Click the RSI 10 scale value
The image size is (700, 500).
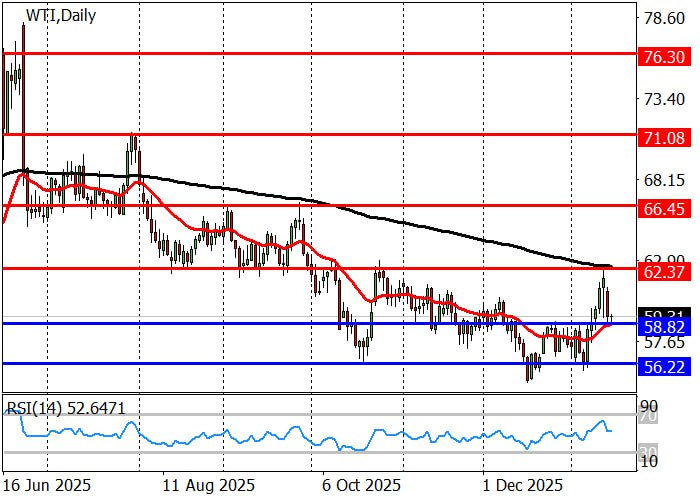(649, 461)
